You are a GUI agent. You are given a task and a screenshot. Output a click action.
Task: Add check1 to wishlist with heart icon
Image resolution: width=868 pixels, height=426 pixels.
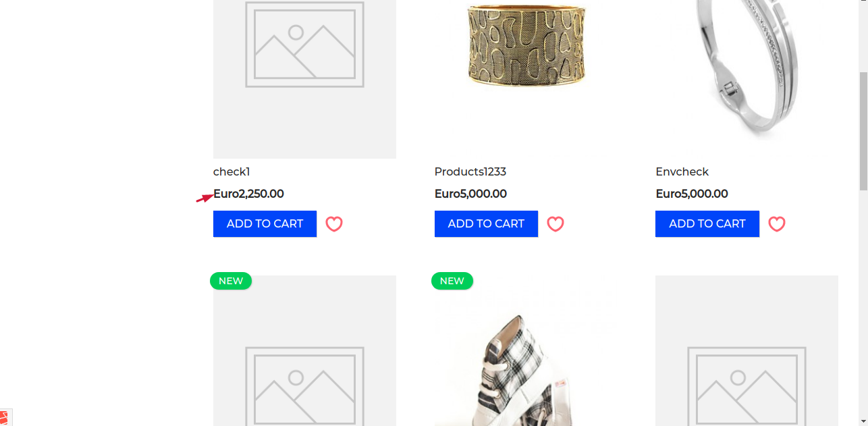pyautogui.click(x=334, y=224)
